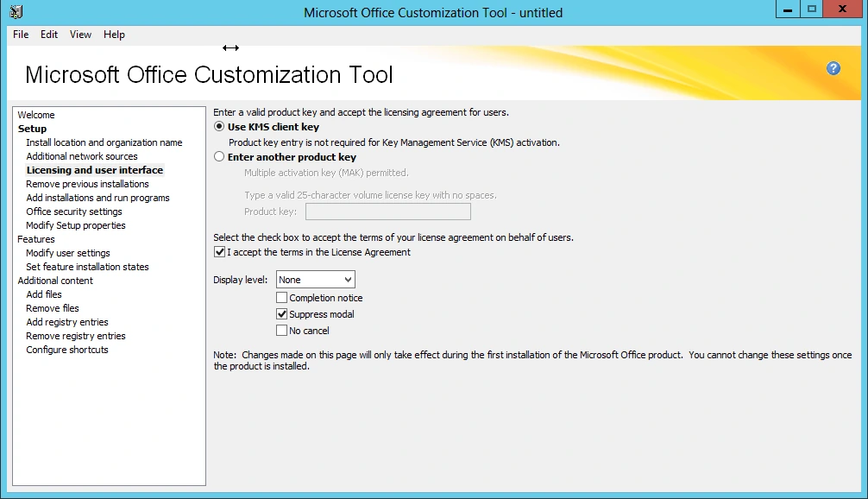The width and height of the screenshot is (868, 499).
Task: Open Install location and organization name
Action: pos(104,142)
